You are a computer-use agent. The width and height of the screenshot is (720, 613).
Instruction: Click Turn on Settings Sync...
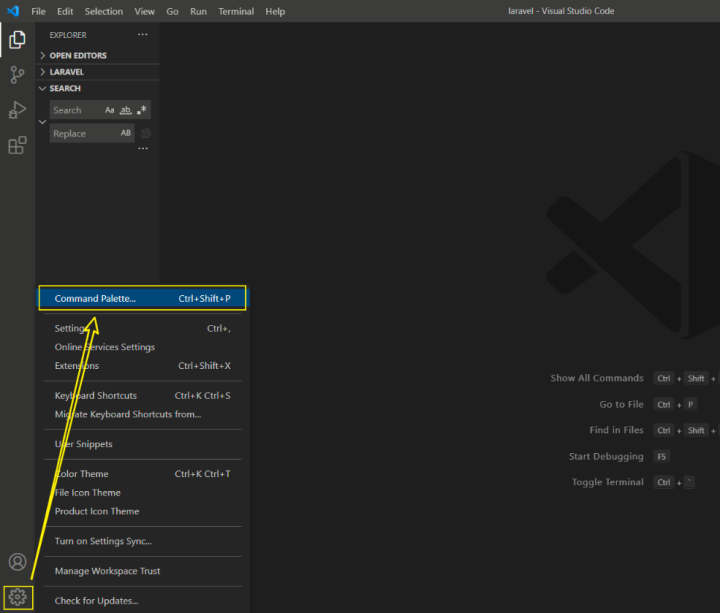tap(142, 541)
